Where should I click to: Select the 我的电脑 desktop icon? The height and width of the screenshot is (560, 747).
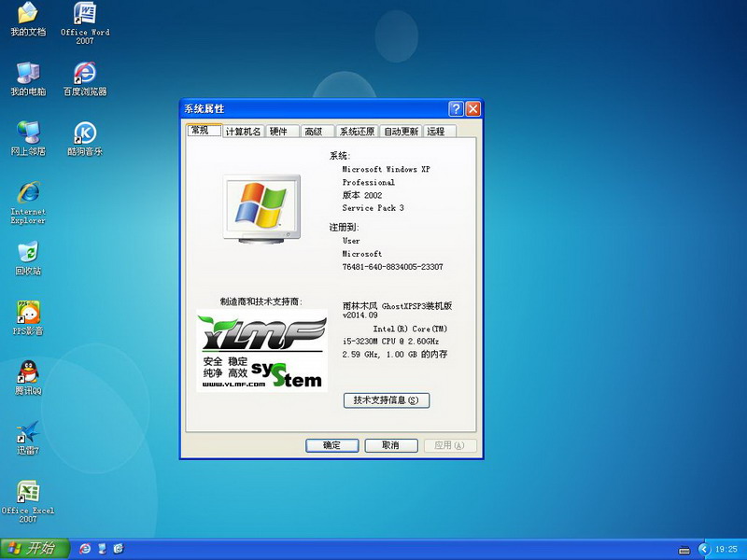pyautogui.click(x=28, y=78)
